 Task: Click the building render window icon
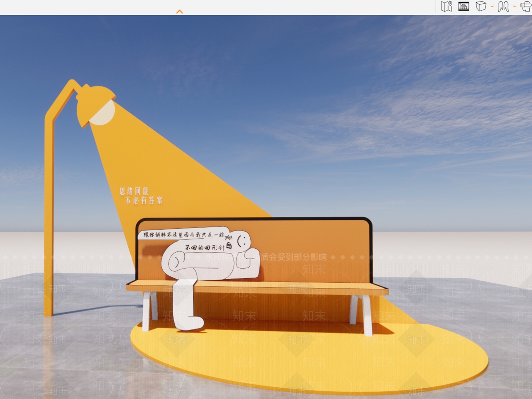pos(464,6)
